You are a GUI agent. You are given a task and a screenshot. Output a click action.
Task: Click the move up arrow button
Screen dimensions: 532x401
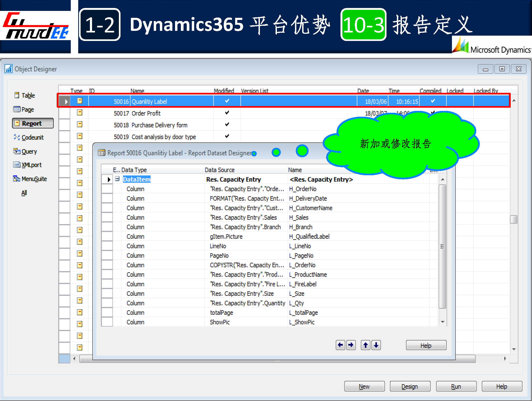(x=365, y=345)
